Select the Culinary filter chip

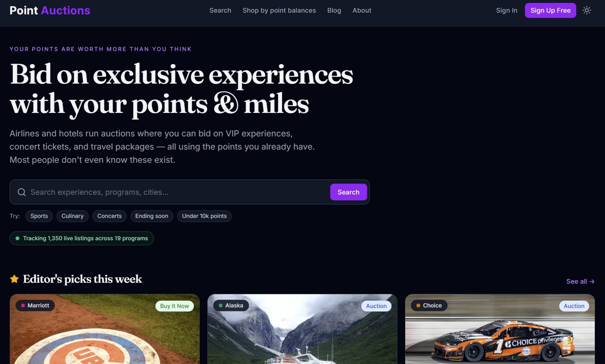72,216
